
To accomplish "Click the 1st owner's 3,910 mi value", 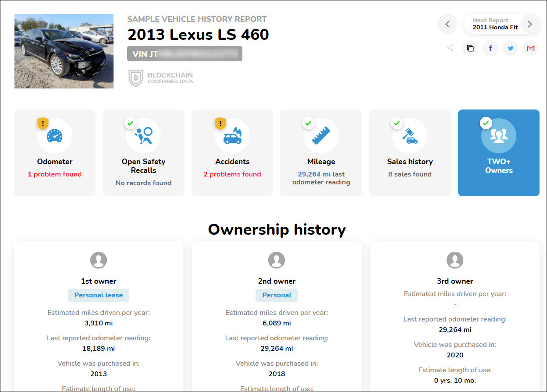I will (99, 323).
